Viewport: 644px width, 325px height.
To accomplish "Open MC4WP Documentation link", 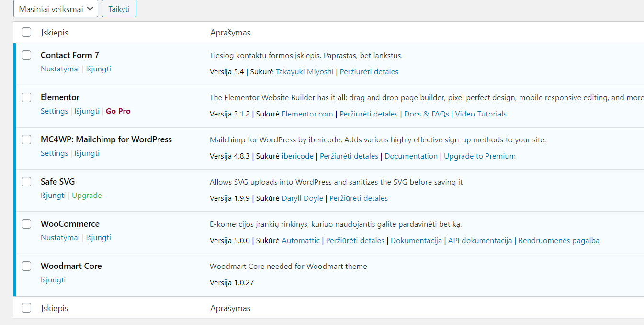I will [x=411, y=156].
